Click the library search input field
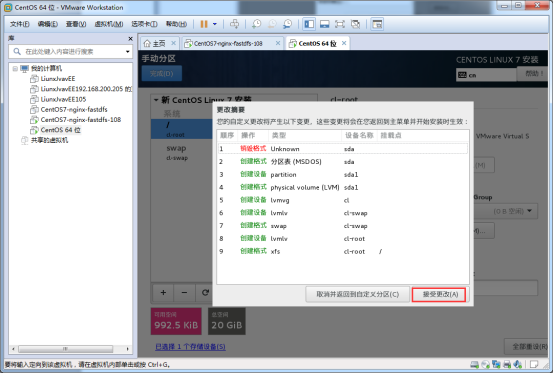 point(71,52)
